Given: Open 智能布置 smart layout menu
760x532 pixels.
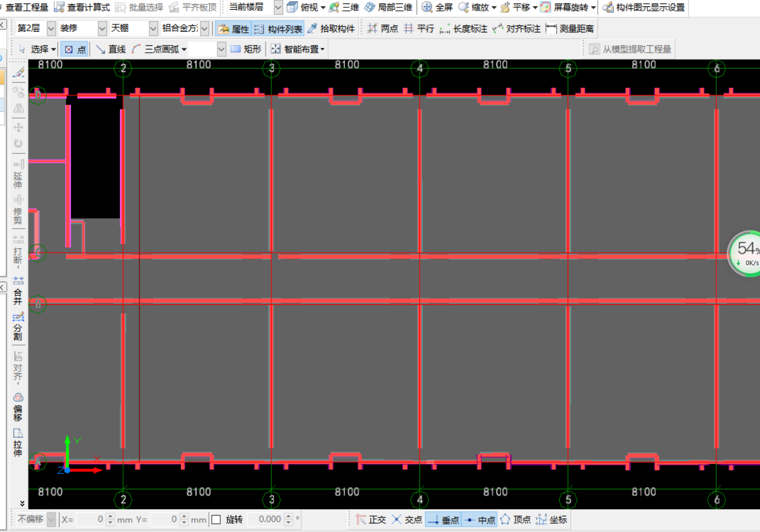Looking at the screenshot, I should 297,49.
